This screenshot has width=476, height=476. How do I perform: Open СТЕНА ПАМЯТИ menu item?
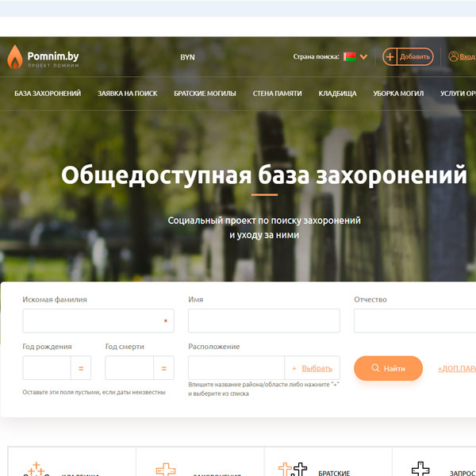[277, 94]
